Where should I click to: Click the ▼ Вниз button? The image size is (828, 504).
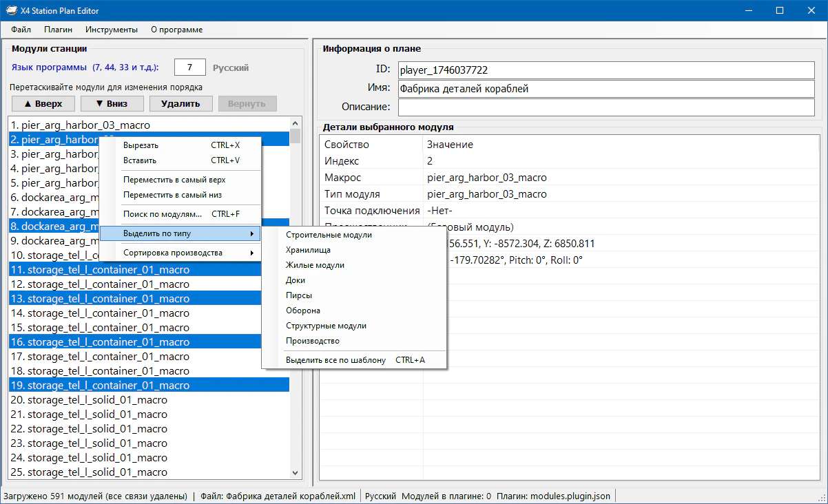tap(112, 103)
